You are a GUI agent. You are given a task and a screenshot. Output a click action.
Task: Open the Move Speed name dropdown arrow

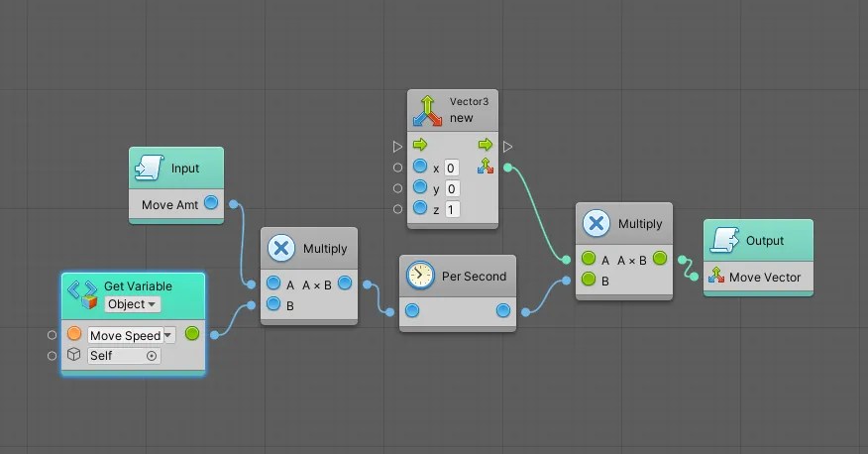[168, 335]
